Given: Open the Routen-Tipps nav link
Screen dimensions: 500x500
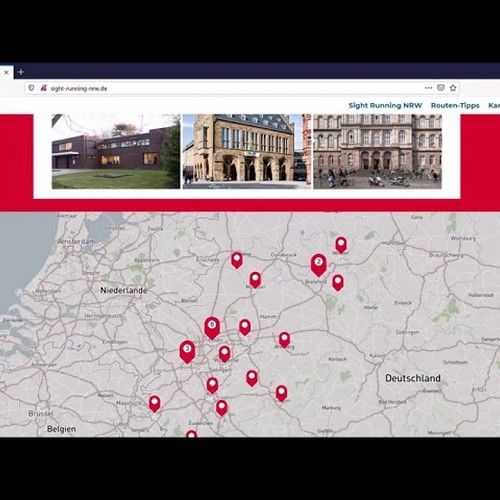Looking at the screenshot, I should pyautogui.click(x=455, y=105).
